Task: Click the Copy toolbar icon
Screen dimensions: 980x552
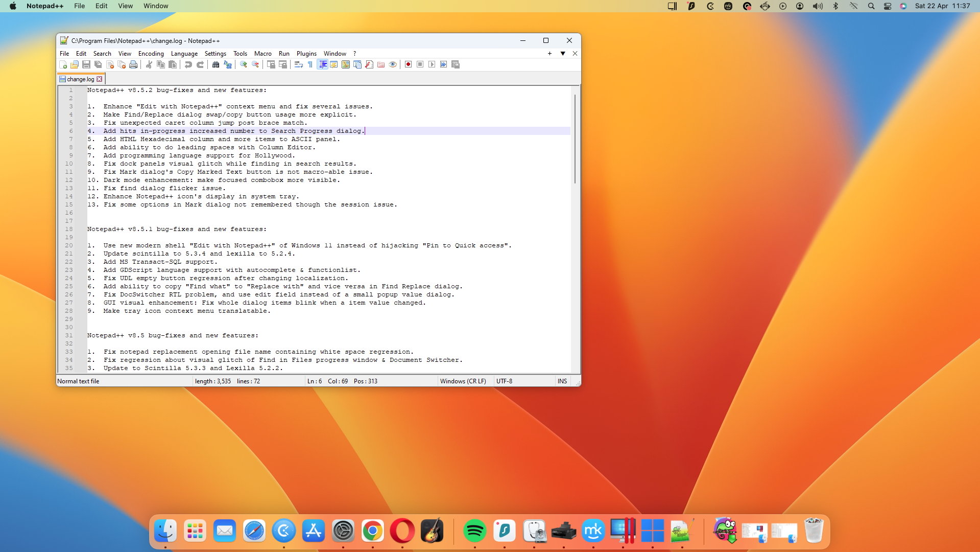Action: [161, 64]
